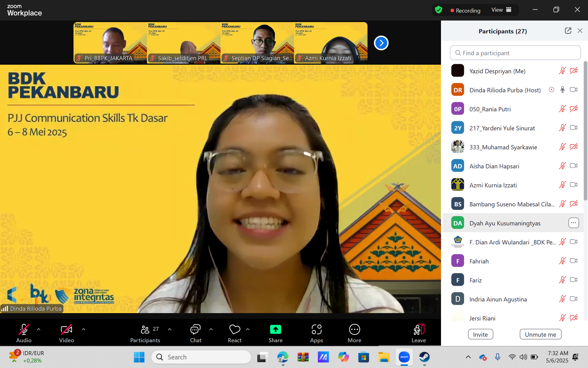
Task: Expand the React options arrow
Action: click(248, 329)
